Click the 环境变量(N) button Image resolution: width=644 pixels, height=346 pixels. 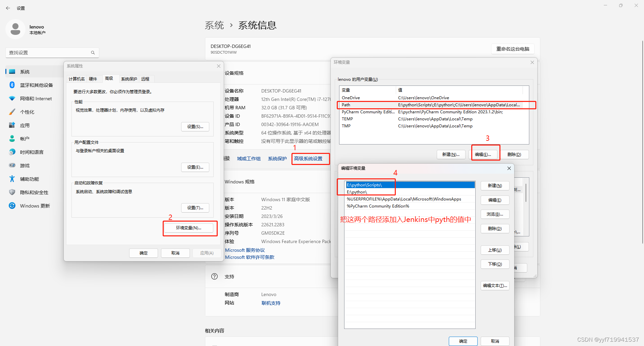point(190,228)
